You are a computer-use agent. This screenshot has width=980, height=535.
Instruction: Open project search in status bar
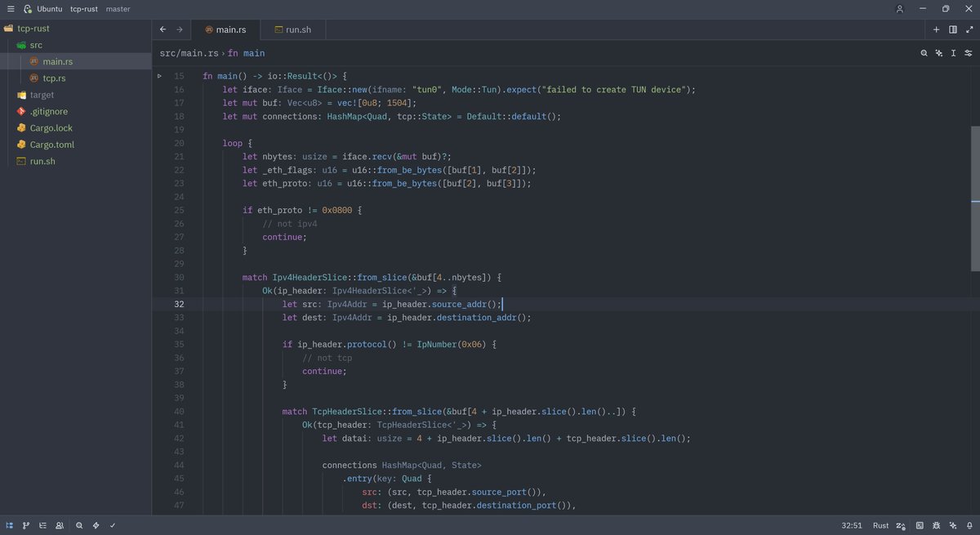click(x=79, y=525)
